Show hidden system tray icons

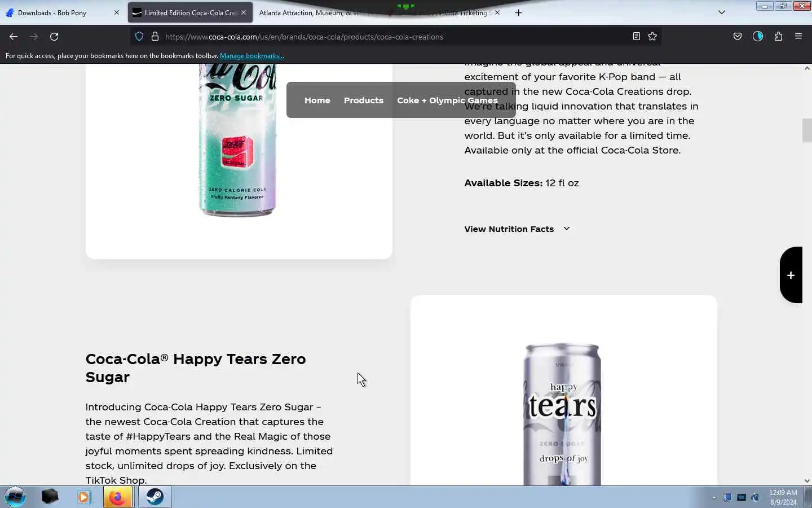coord(714,497)
